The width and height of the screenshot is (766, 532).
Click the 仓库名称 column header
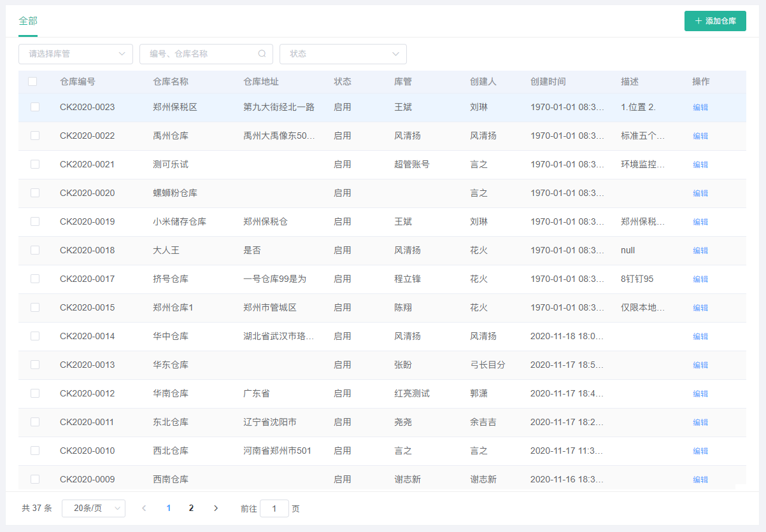(171, 81)
